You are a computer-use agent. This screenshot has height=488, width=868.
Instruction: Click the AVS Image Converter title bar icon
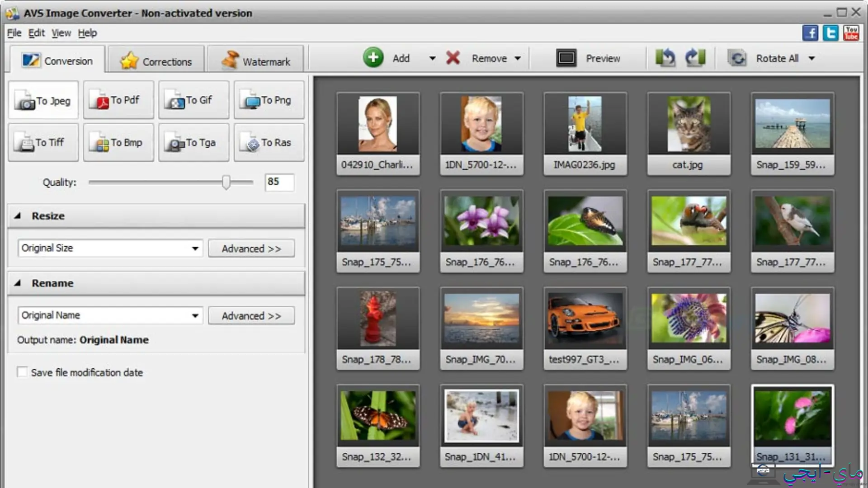tap(13, 13)
